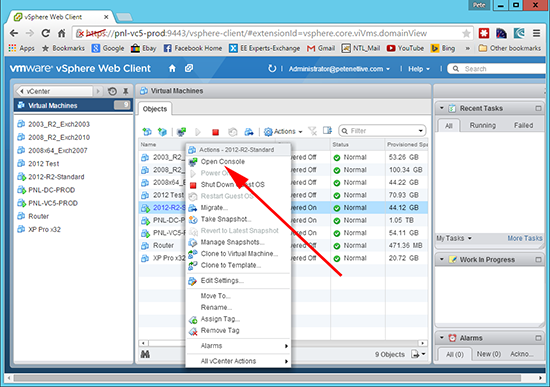Open the Filter box dropdown arrow
This screenshot has height=387, width=550.
click(x=421, y=131)
